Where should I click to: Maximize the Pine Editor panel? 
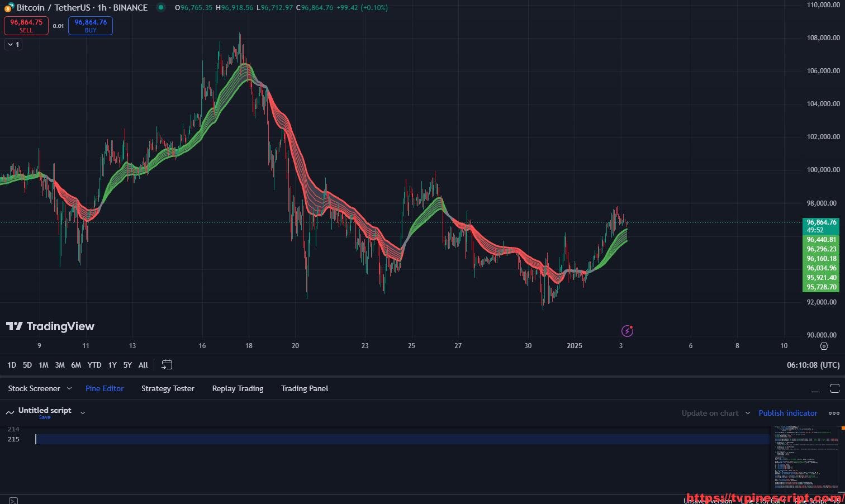834,388
